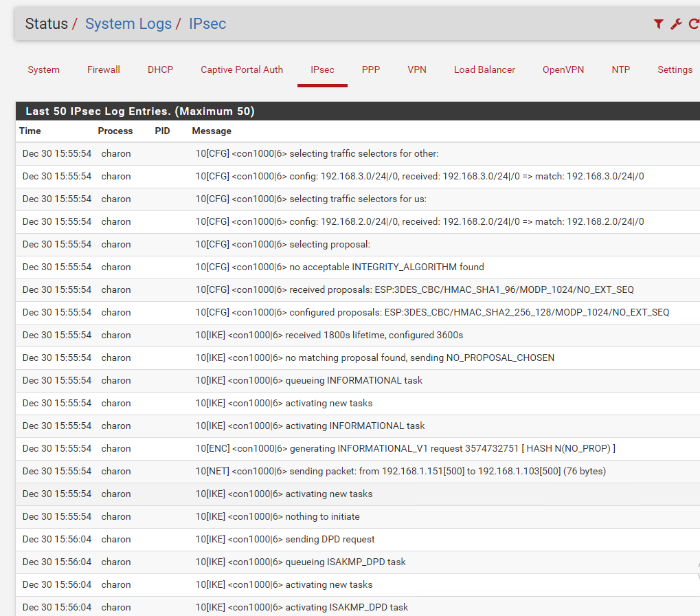Click the NO_PROPOSAL_CHOSEN log message row
This screenshot has height=616, width=700.
click(374, 357)
